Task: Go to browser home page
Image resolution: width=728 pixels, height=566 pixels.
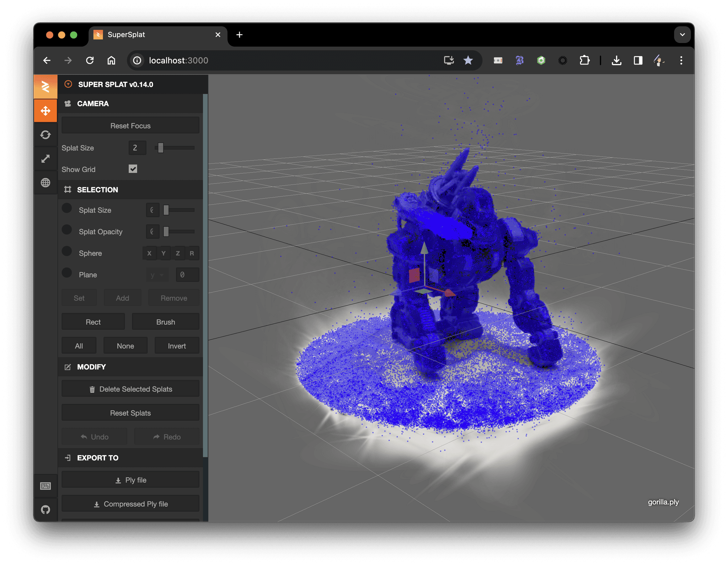Action: pos(111,60)
